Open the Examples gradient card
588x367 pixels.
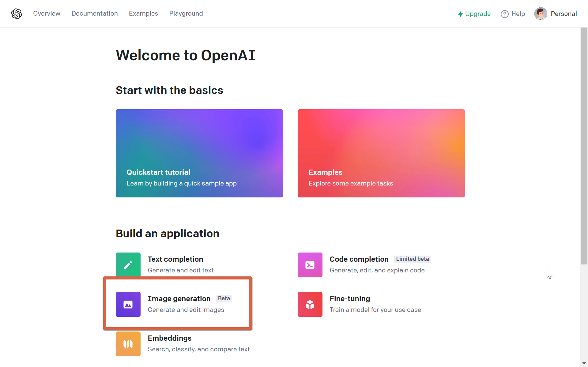tap(381, 153)
